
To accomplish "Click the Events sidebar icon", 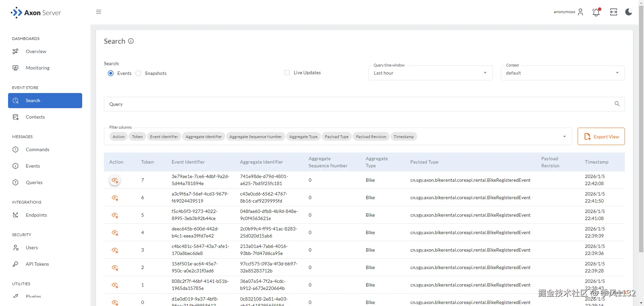I will point(15,166).
